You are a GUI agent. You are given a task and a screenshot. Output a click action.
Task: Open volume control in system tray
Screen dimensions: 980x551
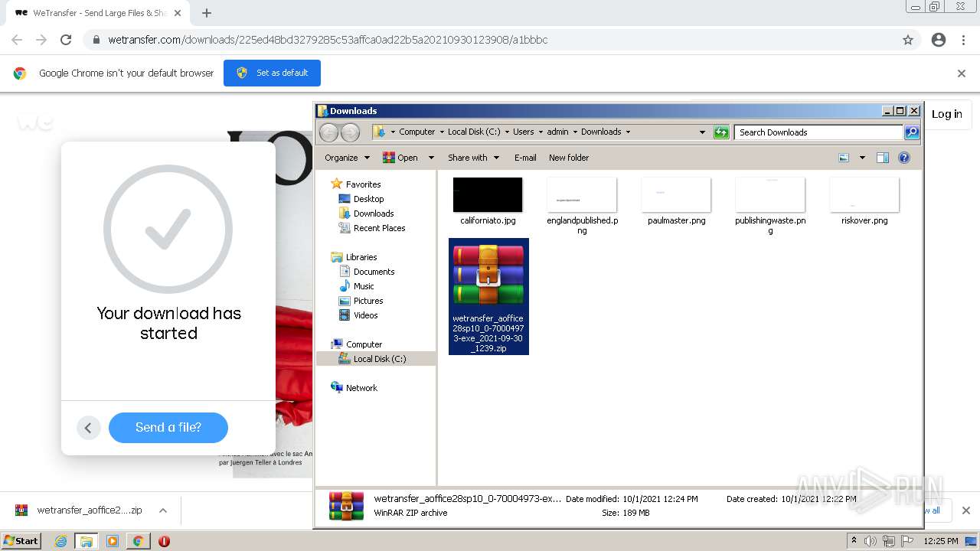tap(871, 541)
